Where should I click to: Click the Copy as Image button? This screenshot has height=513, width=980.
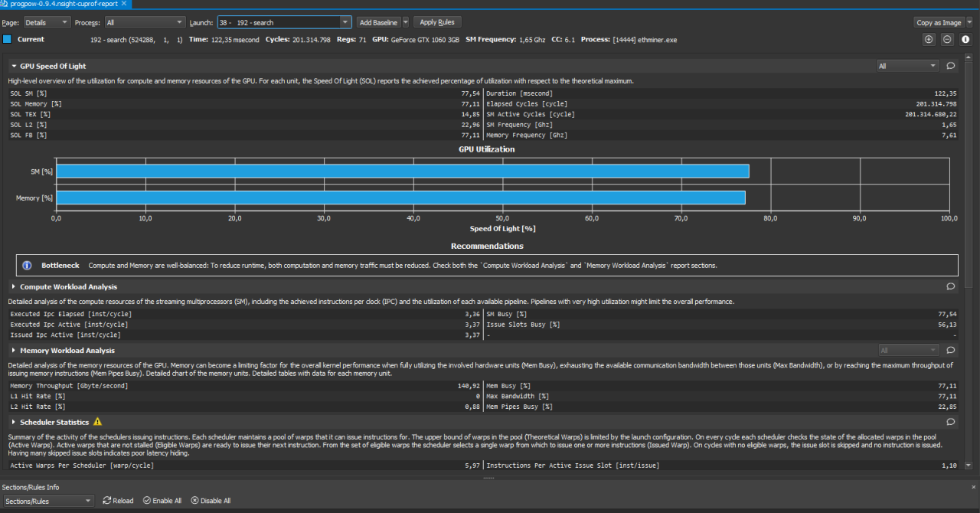pyautogui.click(x=939, y=23)
